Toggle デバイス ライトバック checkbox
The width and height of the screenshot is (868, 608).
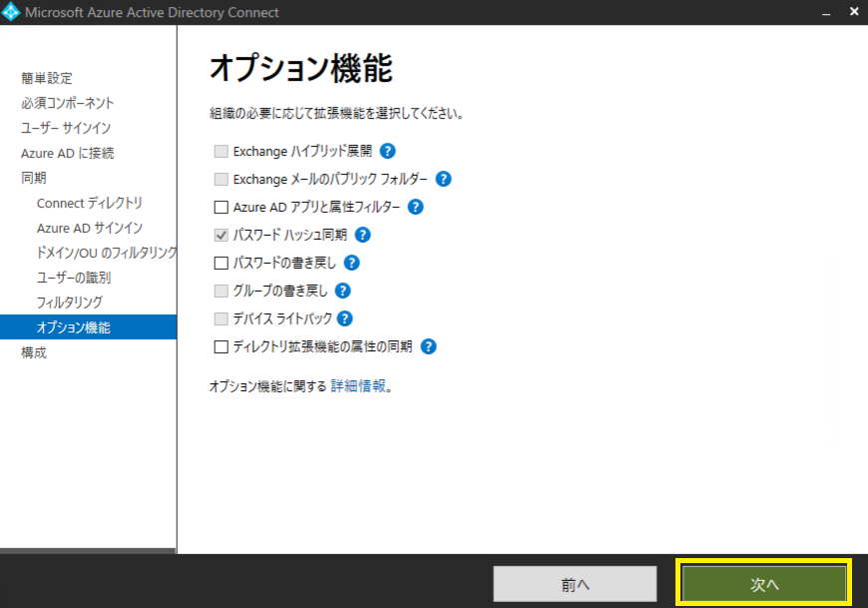point(220,318)
